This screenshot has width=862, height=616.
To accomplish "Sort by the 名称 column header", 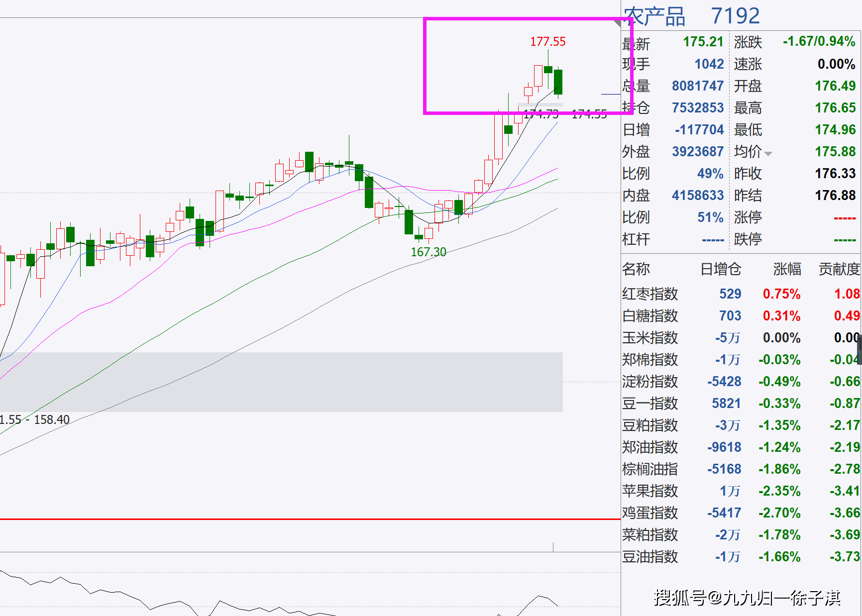I will (x=636, y=269).
